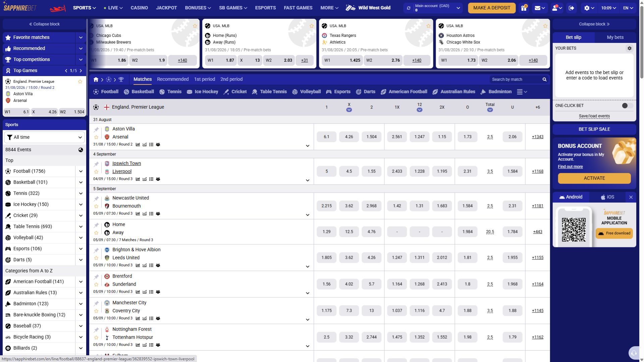Click the events pie chart icon
Viewport: 644px width, 362px height.
pyautogui.click(x=80, y=150)
